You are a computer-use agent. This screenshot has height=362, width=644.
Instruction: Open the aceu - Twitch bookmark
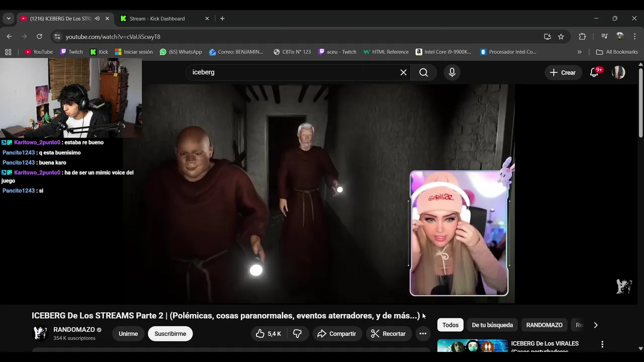coord(337,52)
